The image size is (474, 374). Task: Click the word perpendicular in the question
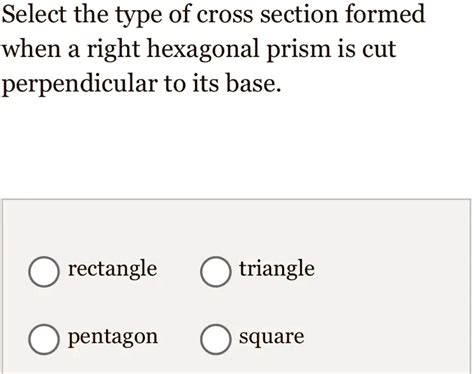click(x=79, y=84)
